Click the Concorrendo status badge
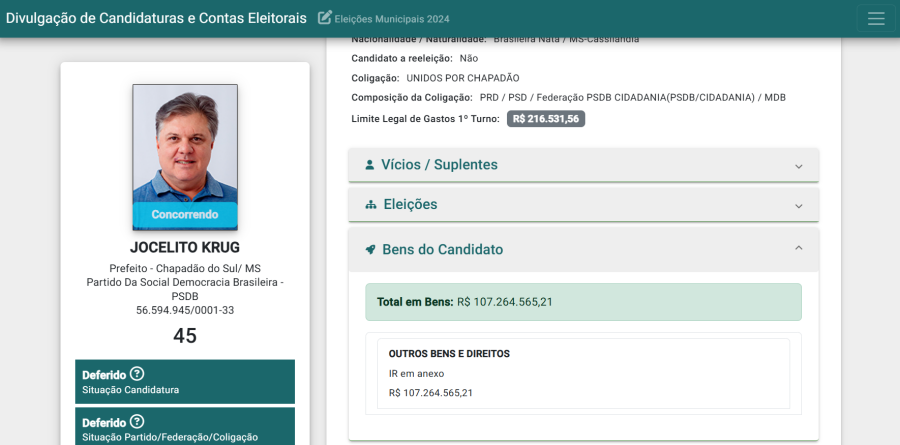 coord(185,215)
